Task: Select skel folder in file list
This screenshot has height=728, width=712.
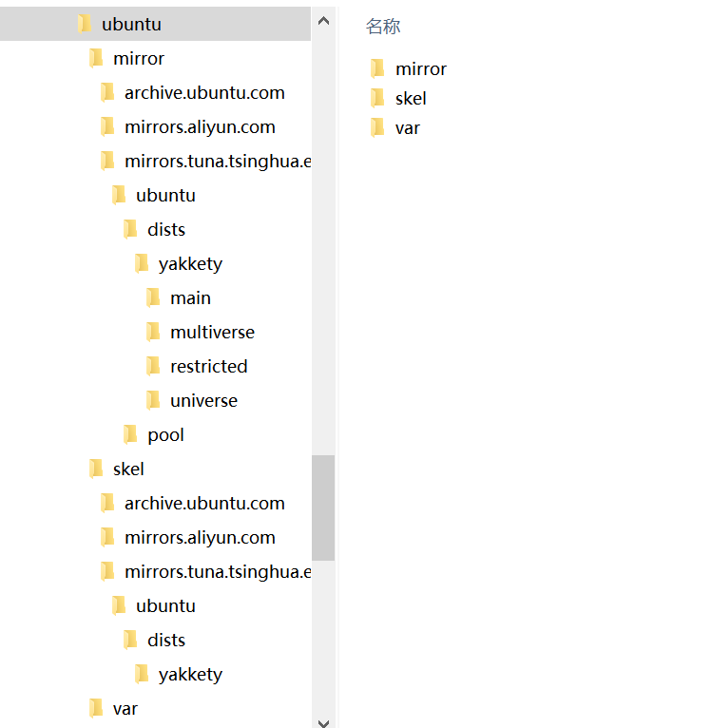Action: click(x=411, y=99)
